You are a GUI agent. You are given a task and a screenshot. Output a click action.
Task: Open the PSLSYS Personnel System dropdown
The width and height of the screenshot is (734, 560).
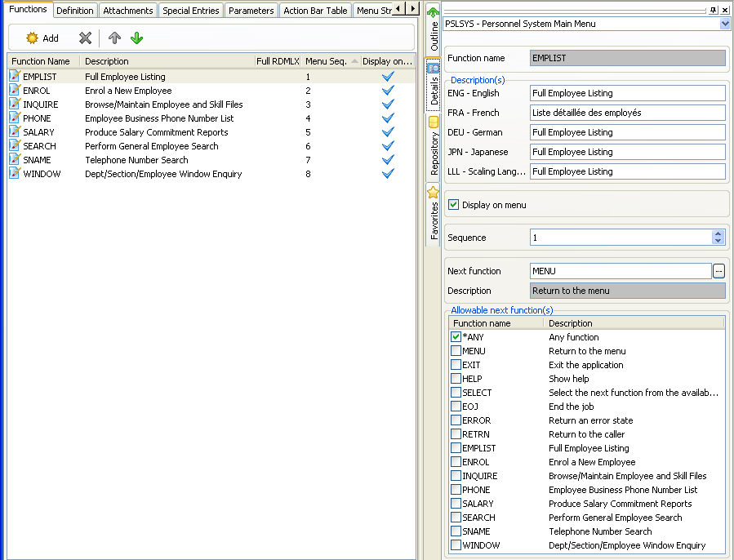[725, 24]
